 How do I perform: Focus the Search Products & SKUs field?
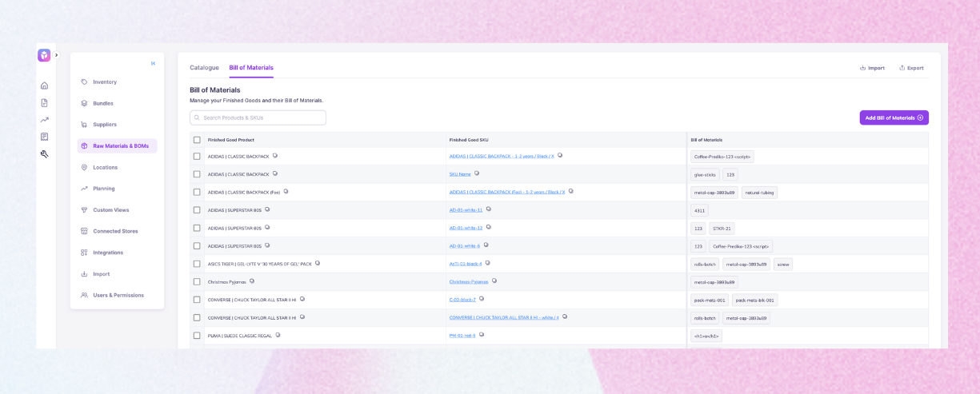point(258,117)
